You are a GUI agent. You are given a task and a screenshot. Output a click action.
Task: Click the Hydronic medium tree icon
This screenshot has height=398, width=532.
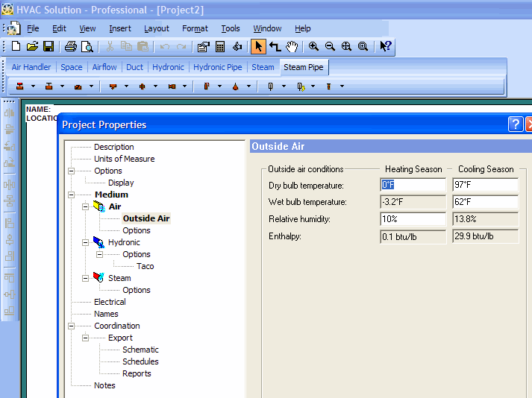pos(98,242)
